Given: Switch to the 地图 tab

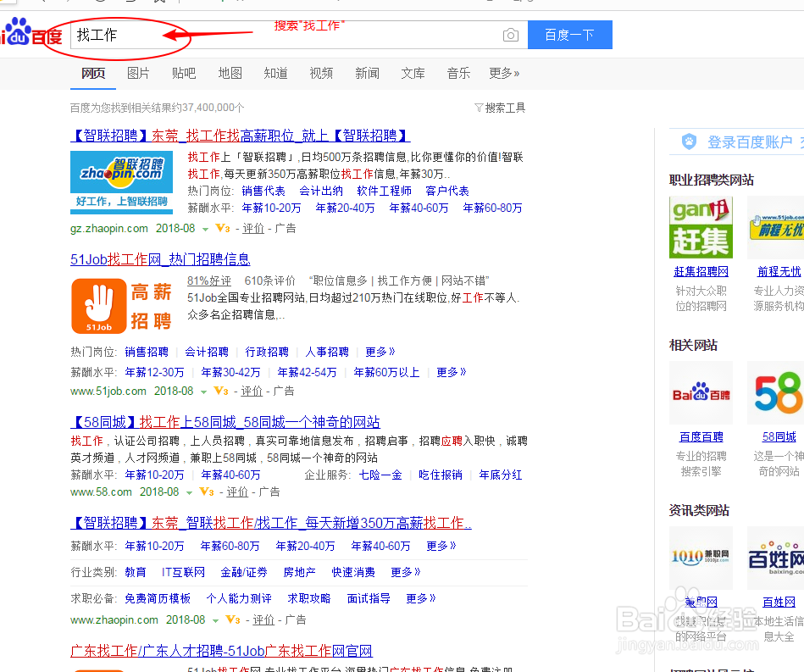Looking at the screenshot, I should [x=230, y=74].
